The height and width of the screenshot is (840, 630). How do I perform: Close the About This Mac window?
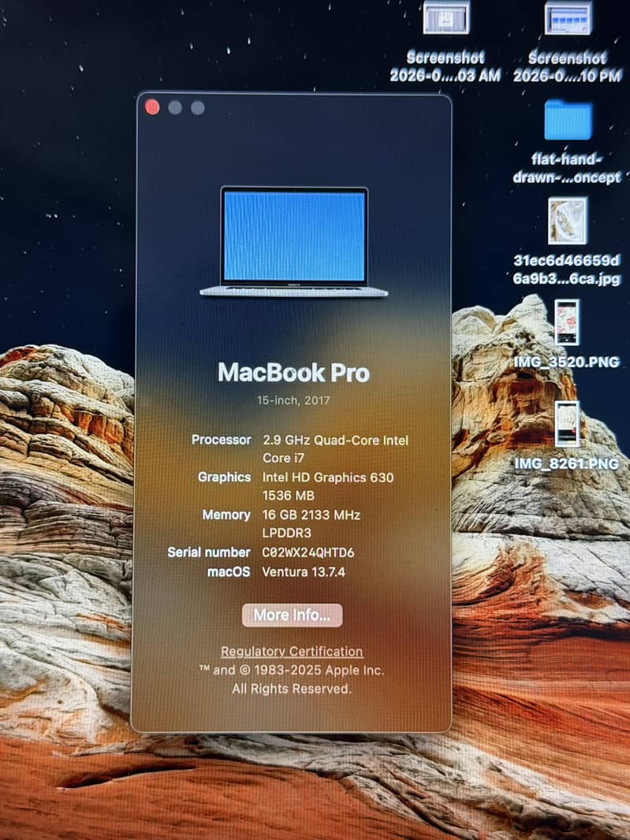[152, 107]
